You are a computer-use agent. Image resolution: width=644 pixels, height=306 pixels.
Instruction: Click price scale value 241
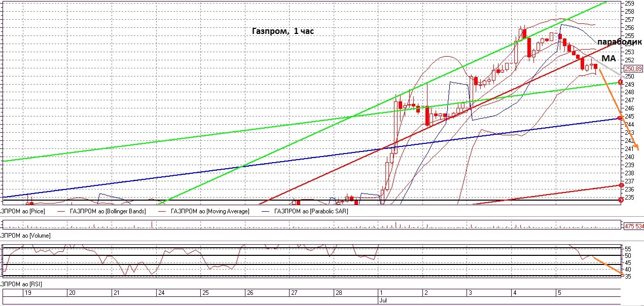(x=630, y=149)
